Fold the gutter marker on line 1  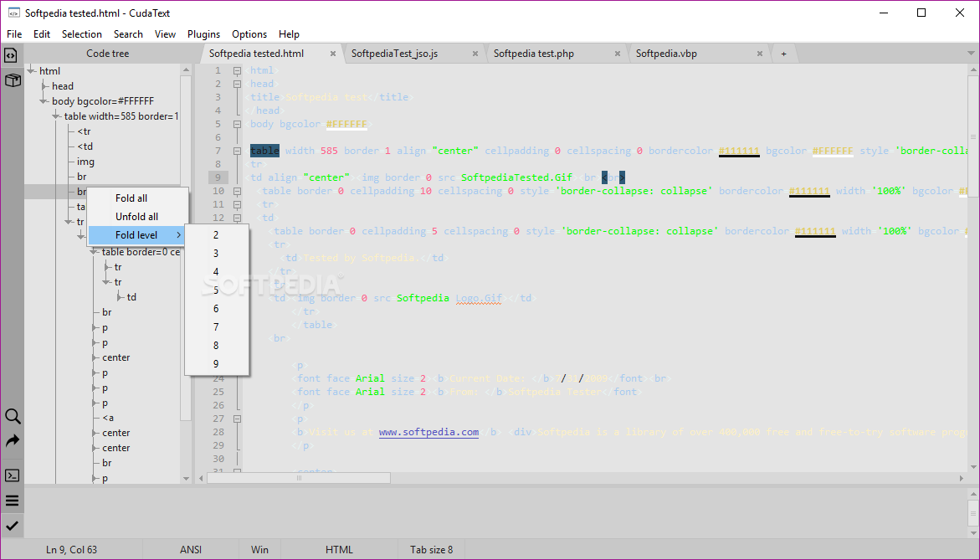point(237,70)
